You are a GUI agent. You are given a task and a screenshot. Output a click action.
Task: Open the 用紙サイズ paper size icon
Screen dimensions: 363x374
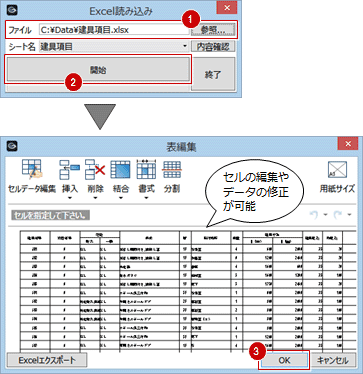(x=337, y=170)
